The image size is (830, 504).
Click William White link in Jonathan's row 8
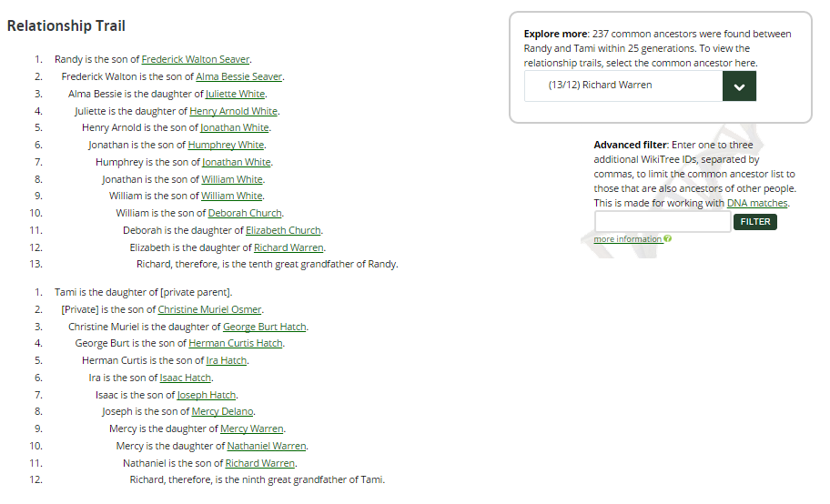[x=232, y=179]
